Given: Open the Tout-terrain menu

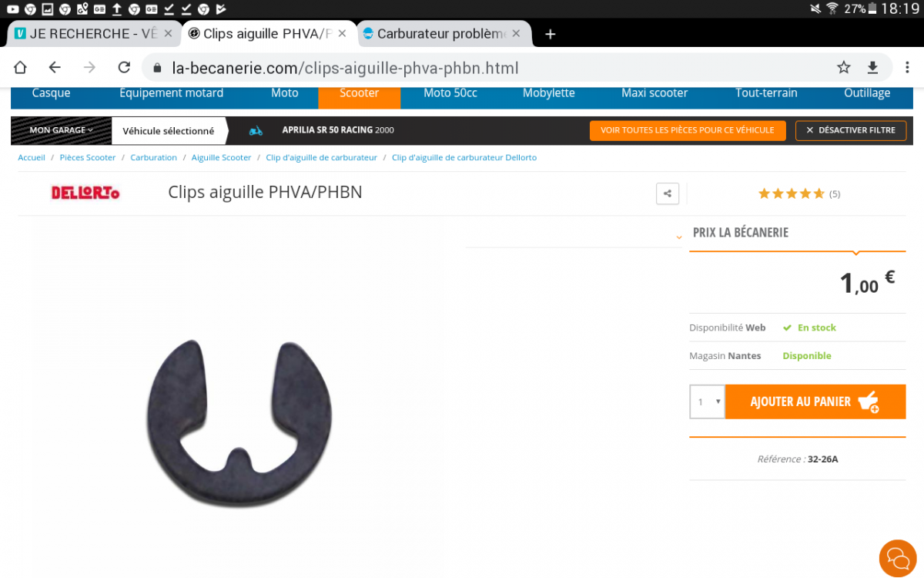Looking at the screenshot, I should tap(766, 92).
